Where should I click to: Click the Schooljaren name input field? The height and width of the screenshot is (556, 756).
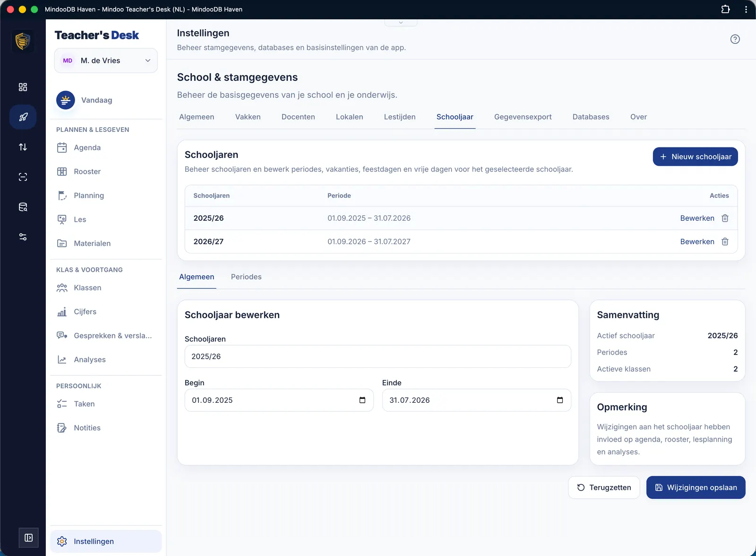tap(378, 356)
